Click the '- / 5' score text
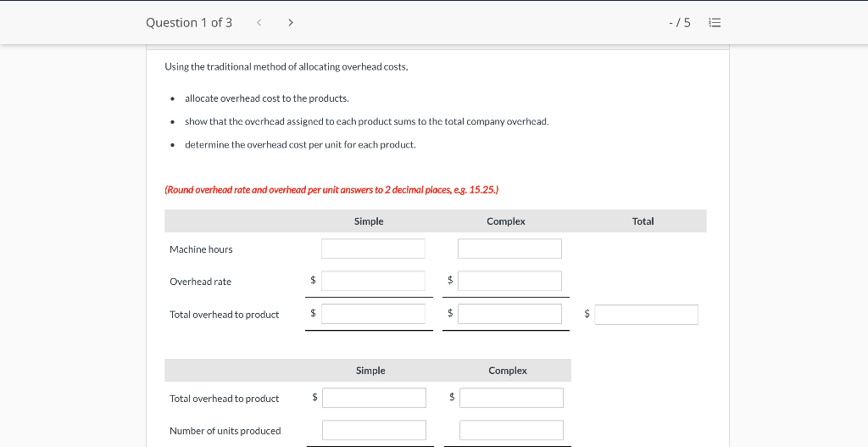This screenshot has height=447, width=868. (680, 23)
